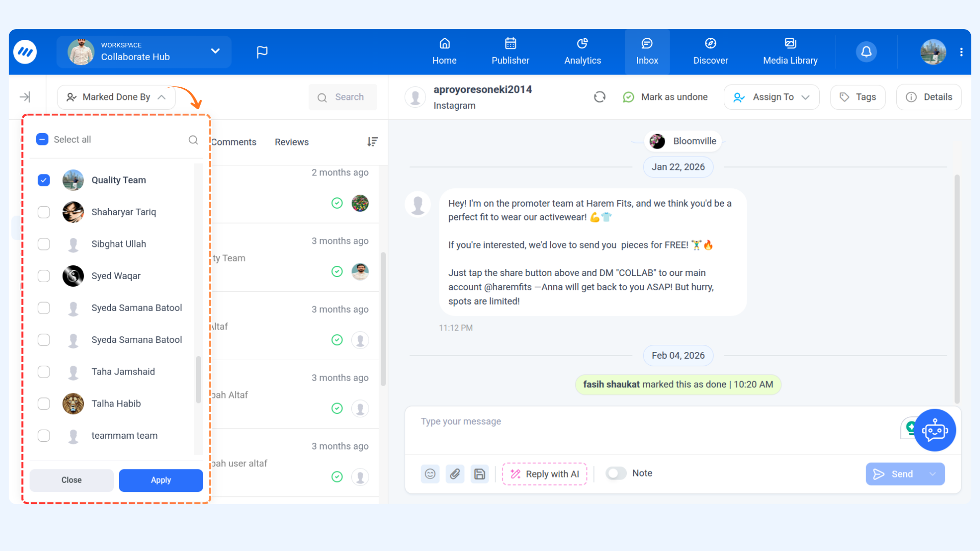Click the saved replies disk icon

pyautogui.click(x=479, y=474)
